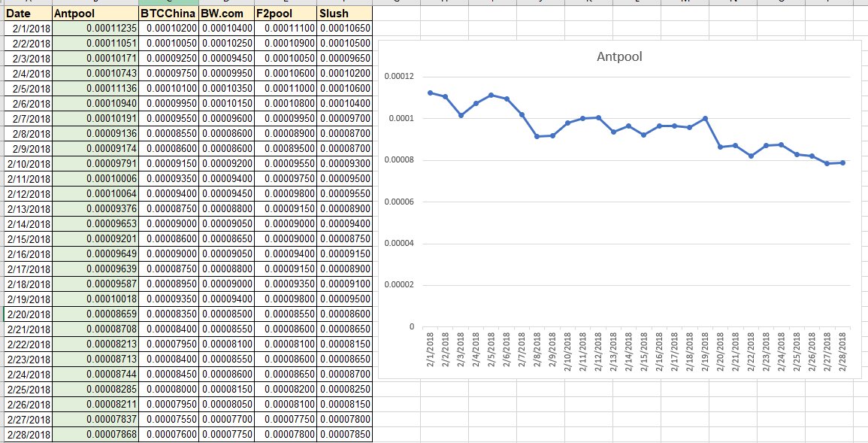Click the 0.00004 chart axis label
The image size is (868, 443).
398,244
